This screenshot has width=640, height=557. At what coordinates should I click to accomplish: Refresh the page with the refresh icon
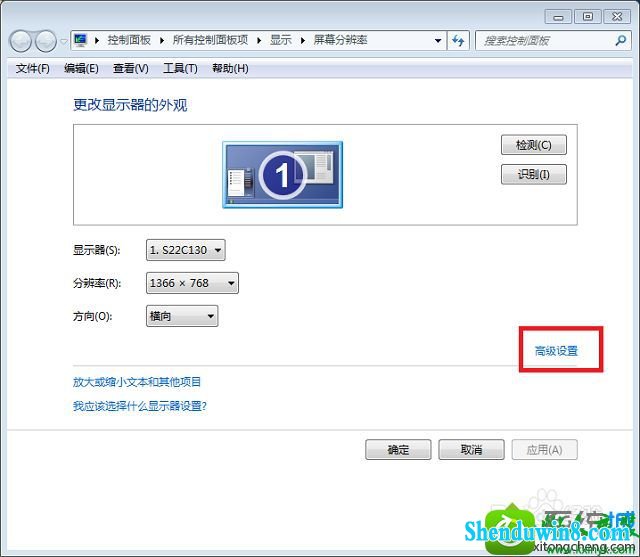(458, 40)
